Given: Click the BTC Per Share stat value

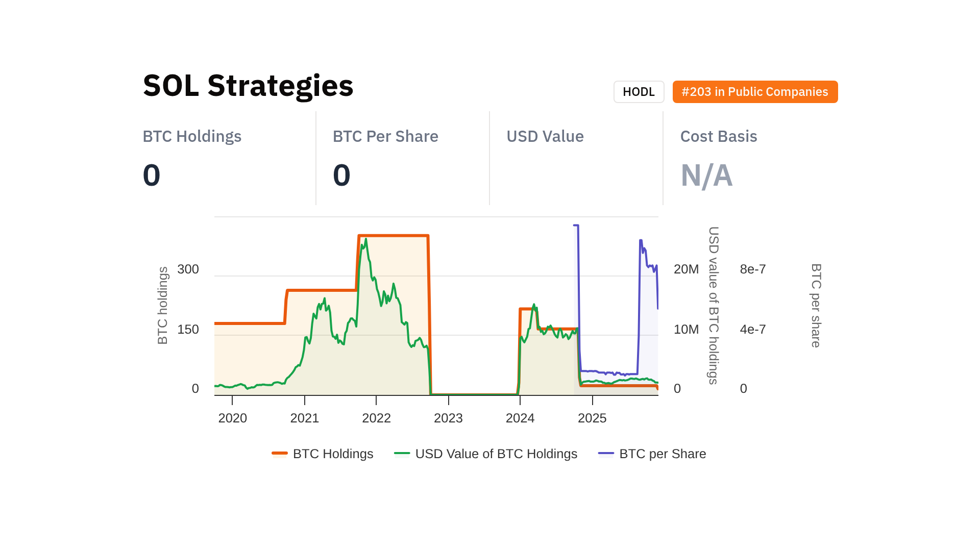Looking at the screenshot, I should coord(341,175).
